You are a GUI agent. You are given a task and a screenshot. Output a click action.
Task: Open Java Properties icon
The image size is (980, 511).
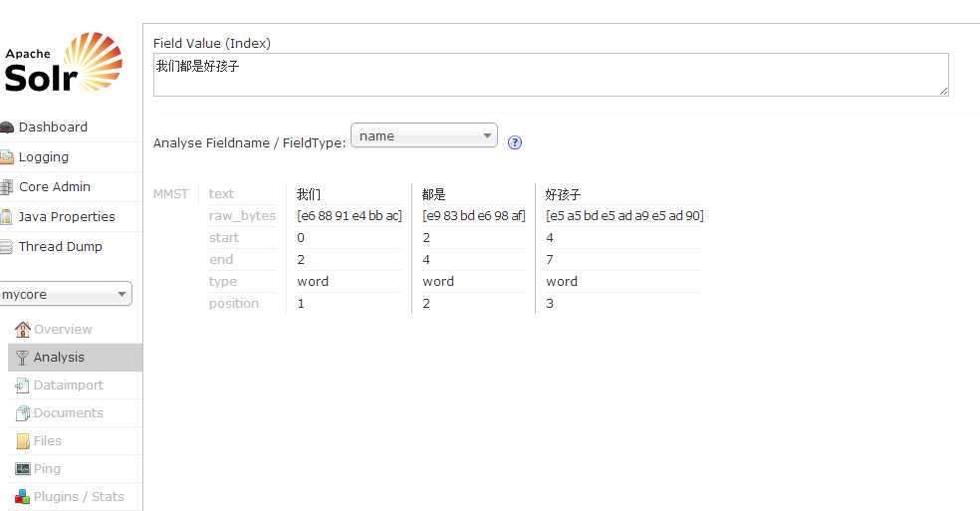pyautogui.click(x=7, y=217)
